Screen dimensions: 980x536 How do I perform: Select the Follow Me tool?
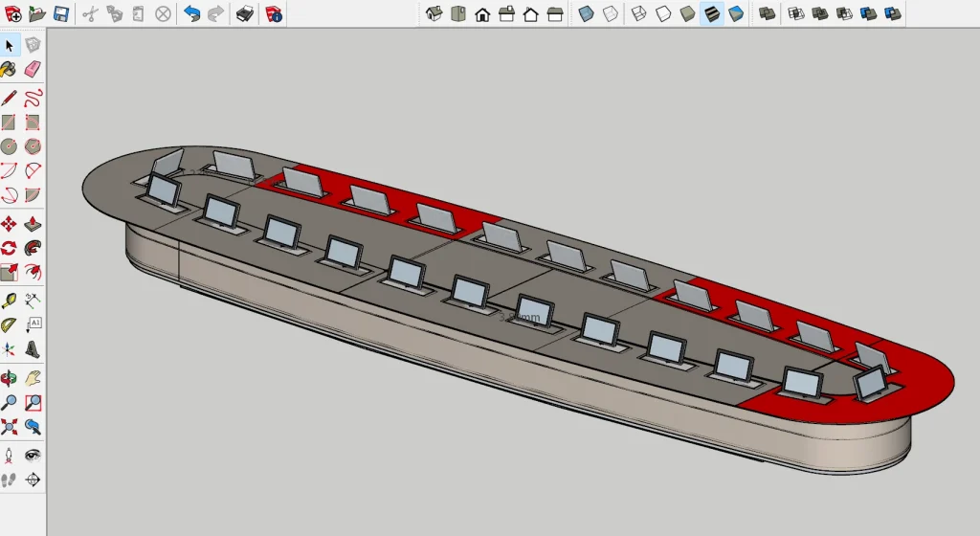33,248
